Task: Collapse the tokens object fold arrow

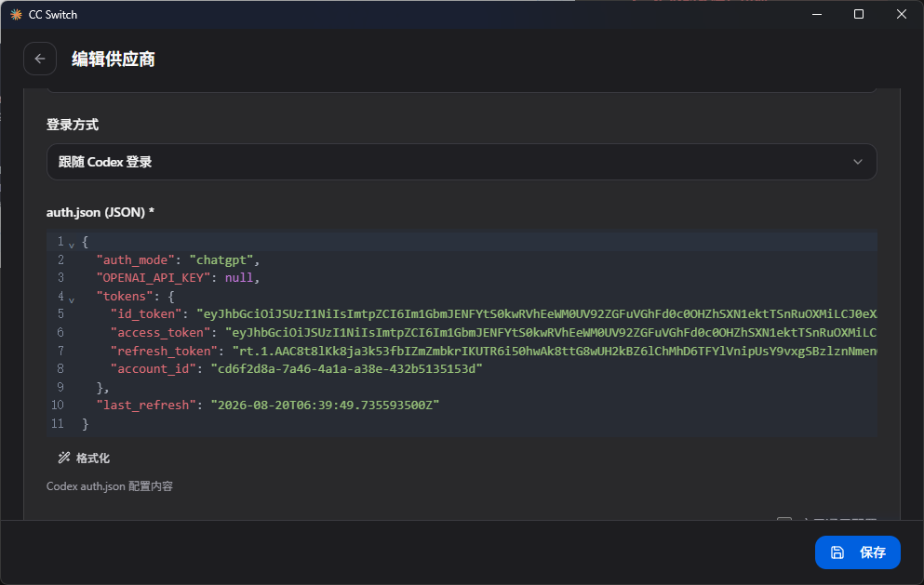Action: click(x=72, y=299)
